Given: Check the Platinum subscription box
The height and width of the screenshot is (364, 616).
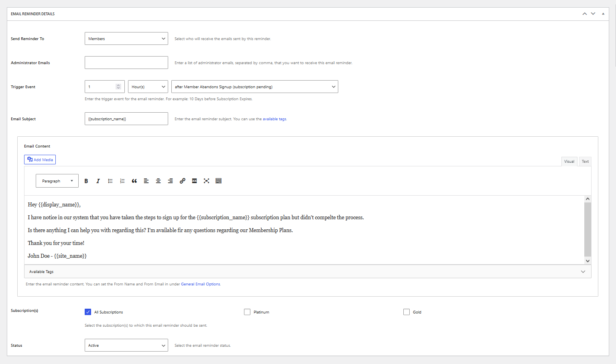Looking at the screenshot, I should 247,312.
